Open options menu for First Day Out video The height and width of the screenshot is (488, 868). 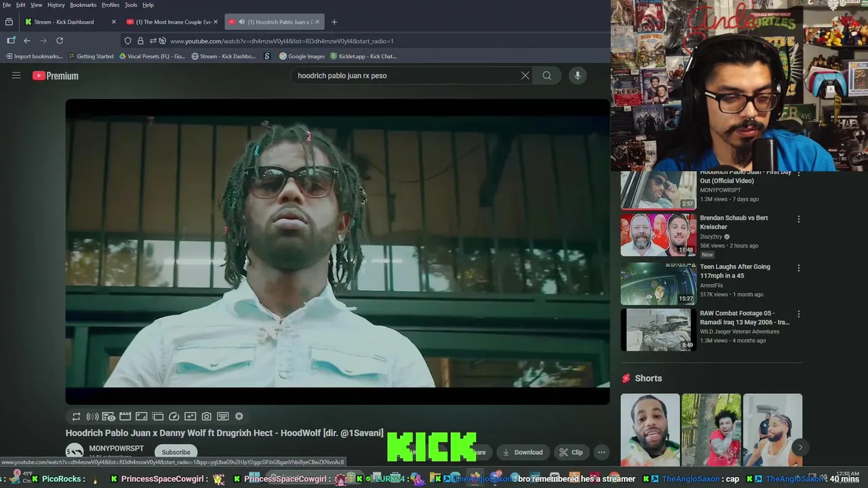pyautogui.click(x=799, y=175)
